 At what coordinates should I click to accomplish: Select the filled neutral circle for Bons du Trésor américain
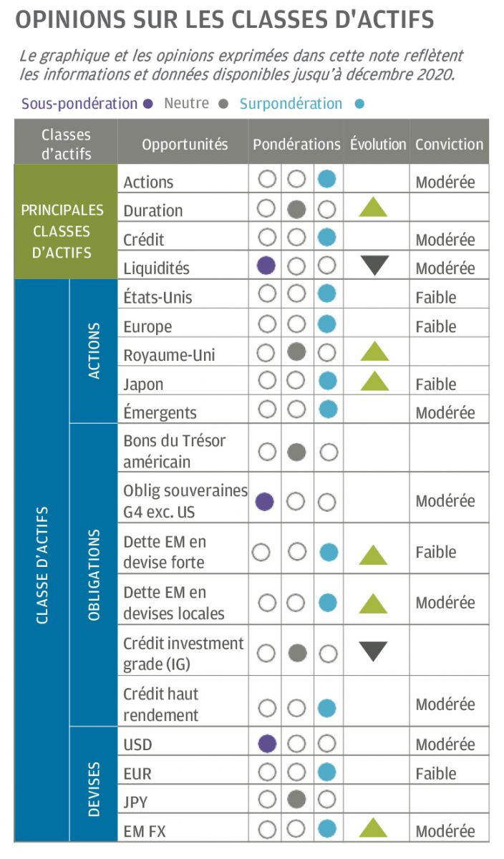tap(296, 452)
